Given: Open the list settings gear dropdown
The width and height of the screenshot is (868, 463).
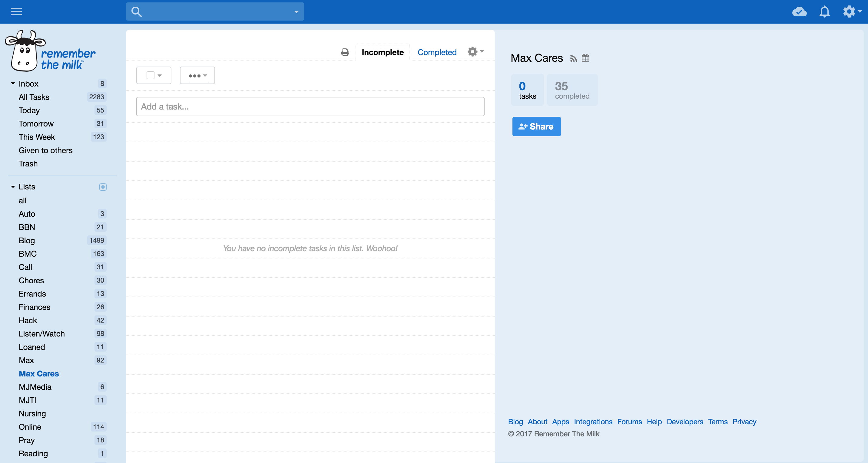Looking at the screenshot, I should (475, 51).
